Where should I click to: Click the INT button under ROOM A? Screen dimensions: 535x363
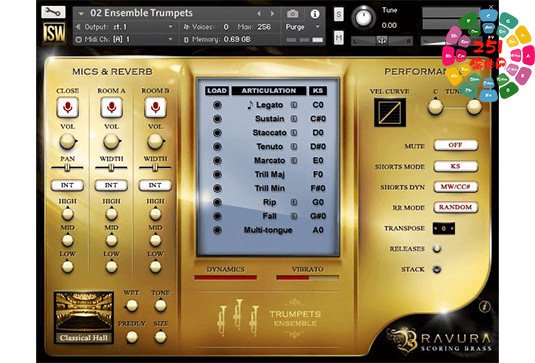[x=111, y=185]
